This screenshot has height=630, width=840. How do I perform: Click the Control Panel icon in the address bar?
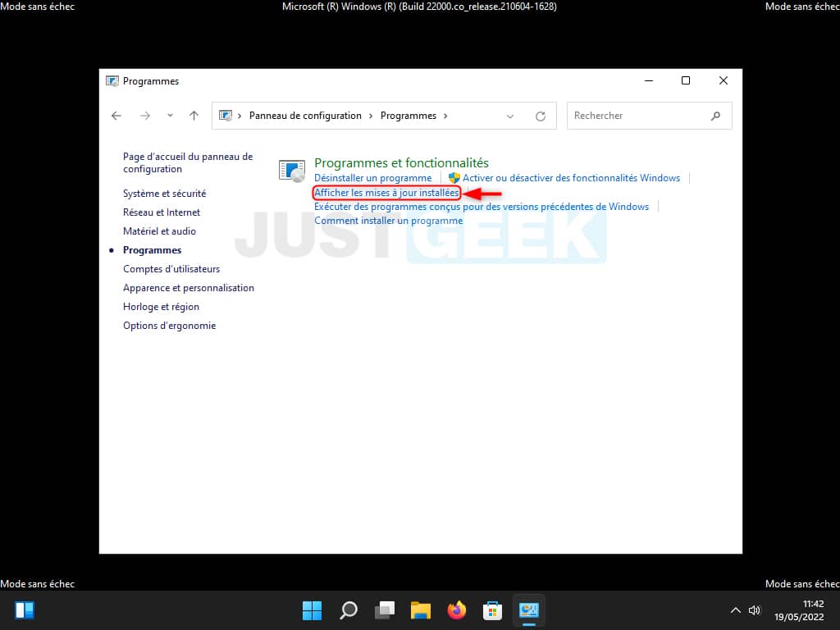[x=226, y=116]
